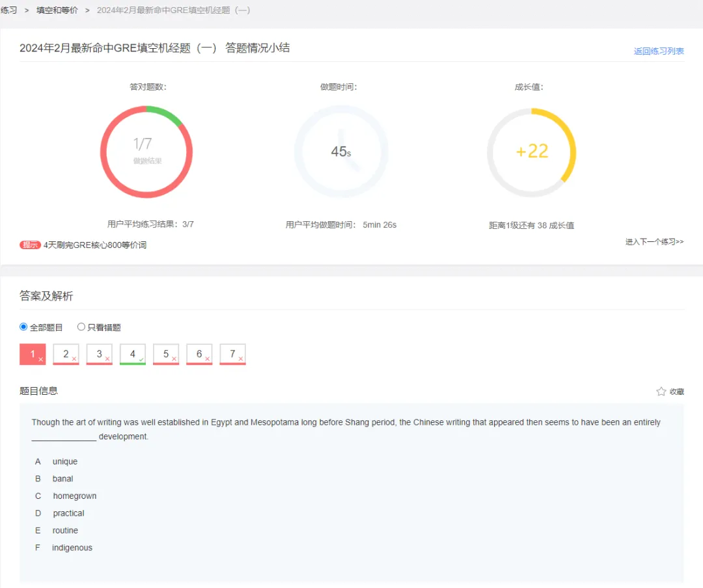This screenshot has height=588, width=703.
Task: Click the 填空和等价 breadcrumb
Action: click(57, 10)
